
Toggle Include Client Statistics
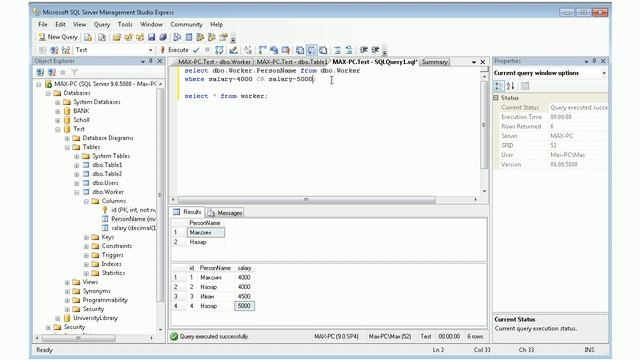pos(274,50)
